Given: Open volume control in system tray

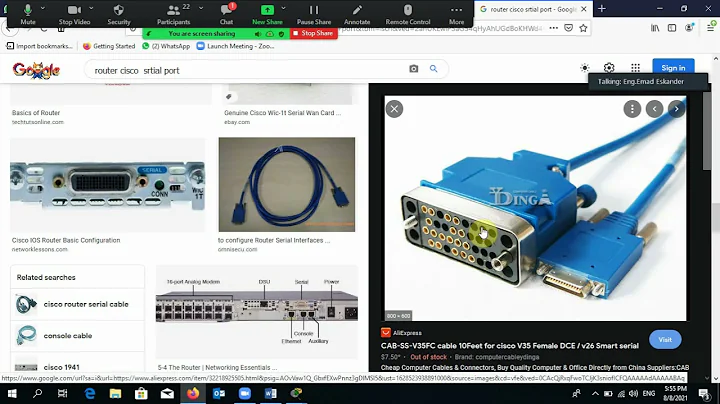Looking at the screenshot, I should [634, 393].
